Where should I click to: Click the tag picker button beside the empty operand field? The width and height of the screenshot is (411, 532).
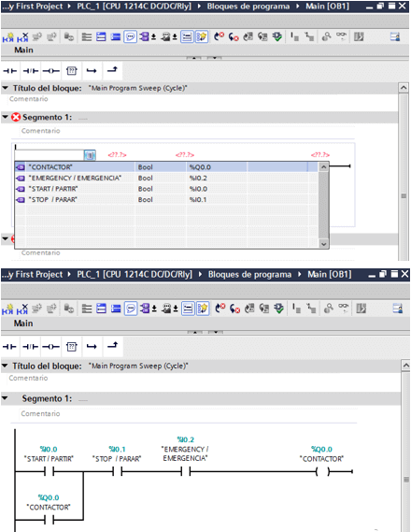90,155
